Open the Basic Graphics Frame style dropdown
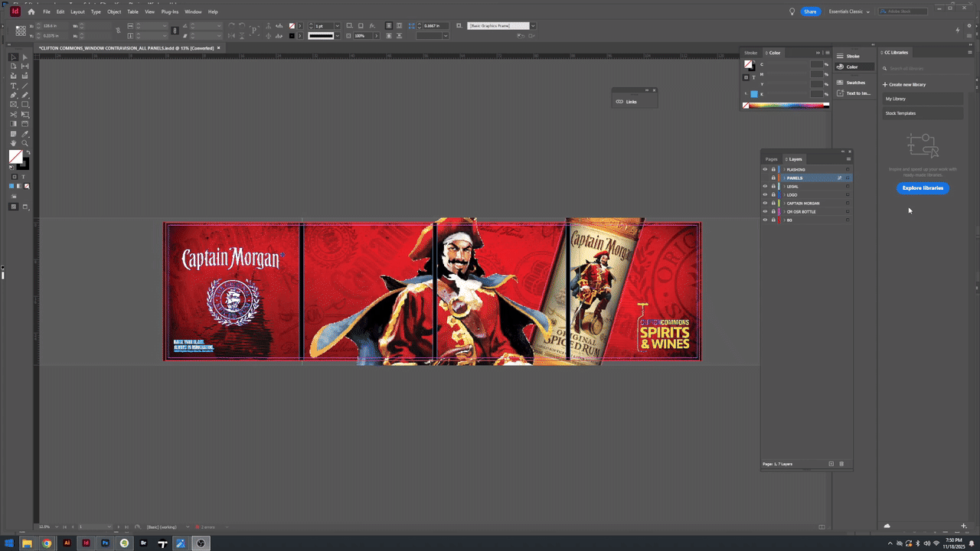This screenshot has height=551, width=980. click(533, 26)
